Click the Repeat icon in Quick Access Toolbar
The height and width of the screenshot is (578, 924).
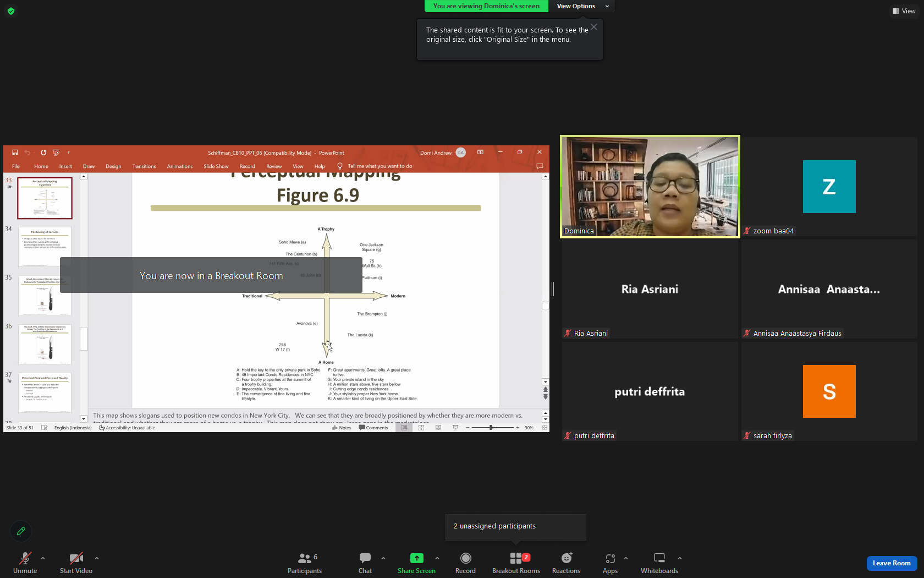click(x=43, y=152)
